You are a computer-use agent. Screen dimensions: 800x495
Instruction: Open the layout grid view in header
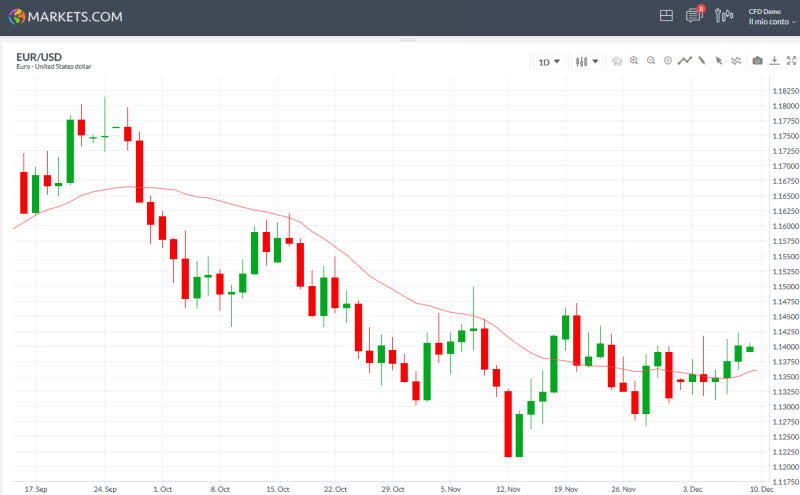tap(667, 16)
